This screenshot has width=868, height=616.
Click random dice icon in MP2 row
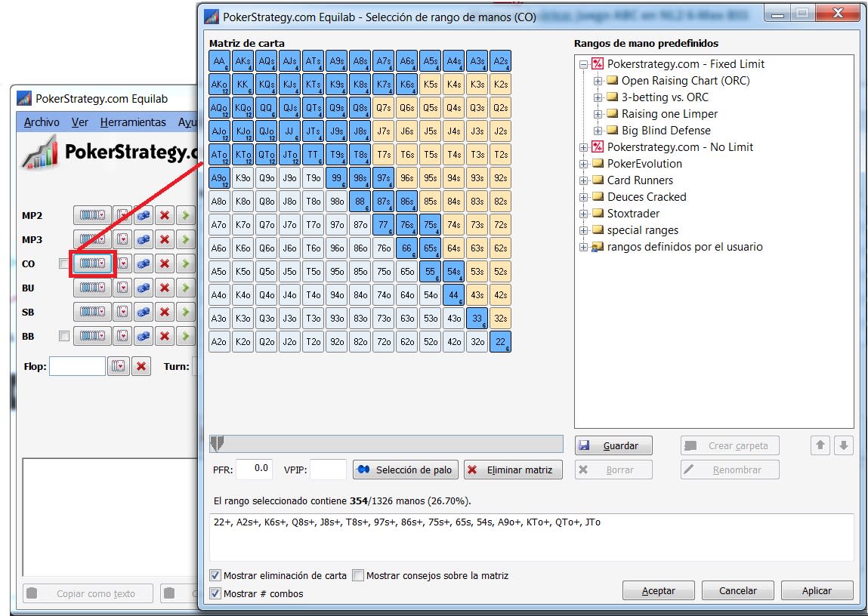(x=144, y=215)
